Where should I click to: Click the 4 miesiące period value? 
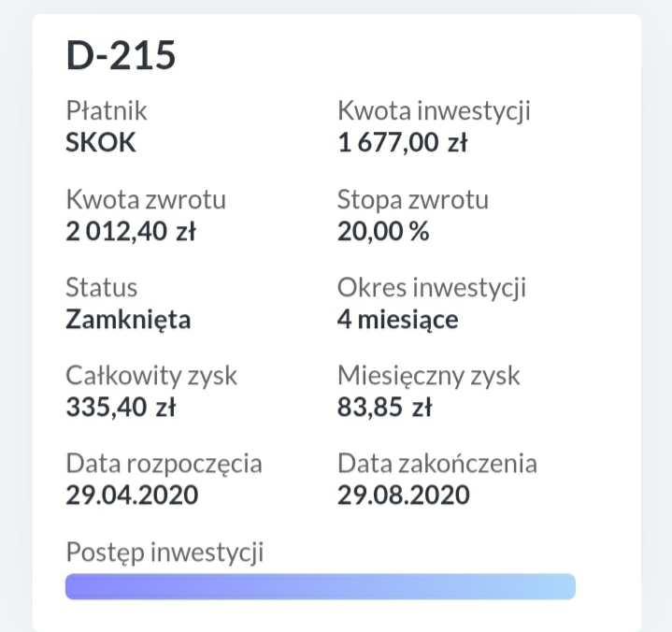397,320
